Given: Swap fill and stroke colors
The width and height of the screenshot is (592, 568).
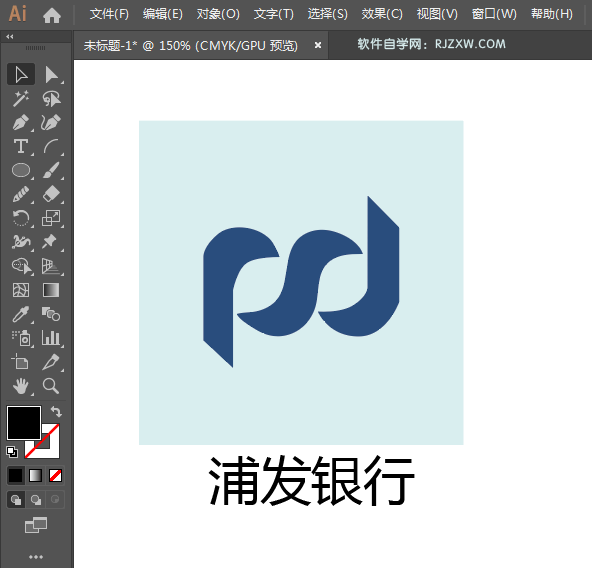Looking at the screenshot, I should (x=56, y=411).
